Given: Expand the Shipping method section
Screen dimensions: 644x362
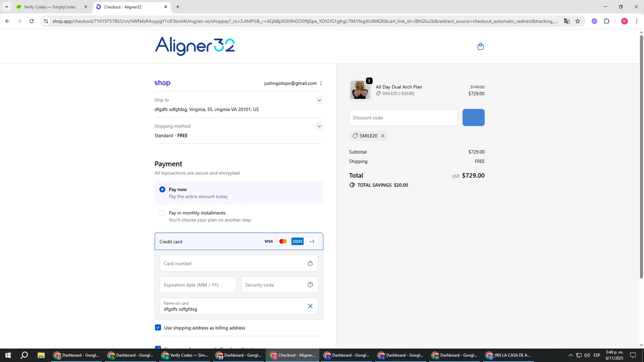Looking at the screenshot, I should (319, 127).
